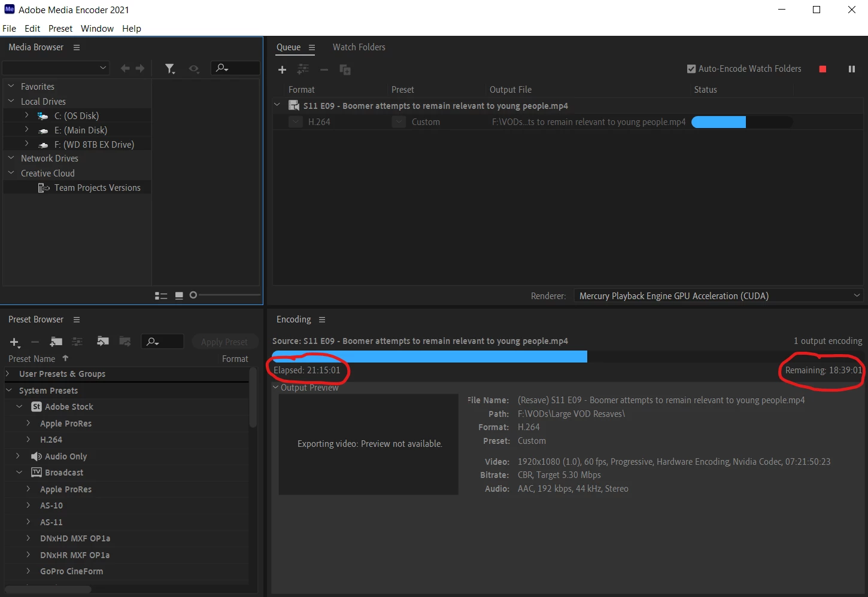Viewport: 868px width, 597px height.
Task: Toggle ingest view eye icon in Media Browser
Action: click(x=194, y=69)
